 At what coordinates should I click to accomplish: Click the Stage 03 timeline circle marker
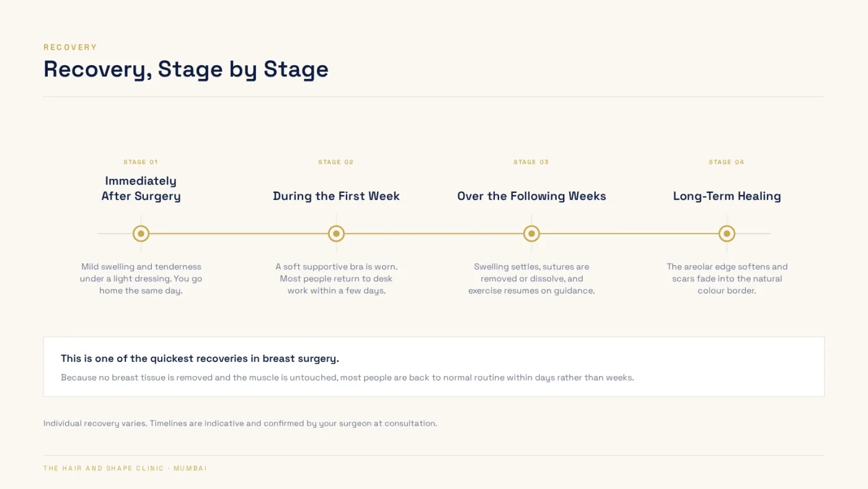tap(531, 234)
